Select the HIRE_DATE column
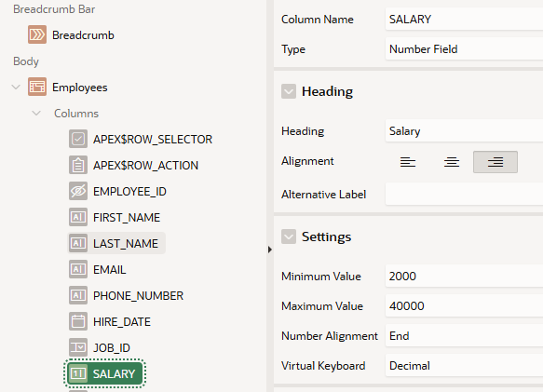The image size is (543, 392). click(122, 322)
